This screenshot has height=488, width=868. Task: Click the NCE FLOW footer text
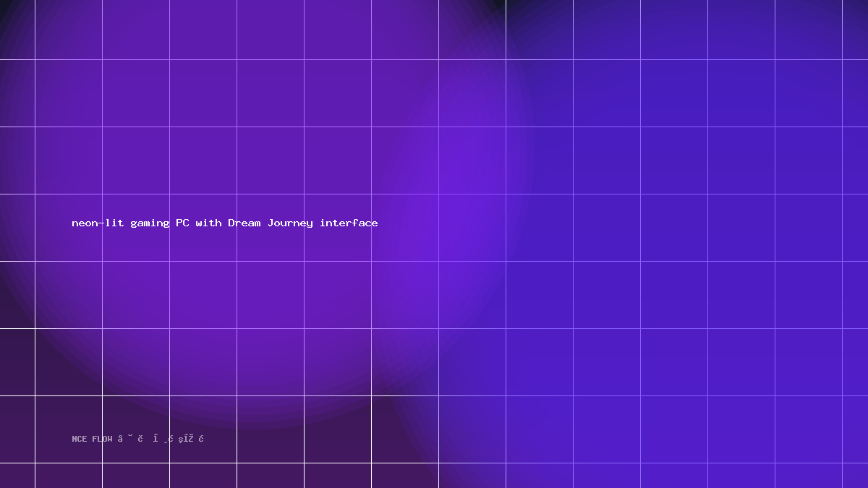(138, 439)
